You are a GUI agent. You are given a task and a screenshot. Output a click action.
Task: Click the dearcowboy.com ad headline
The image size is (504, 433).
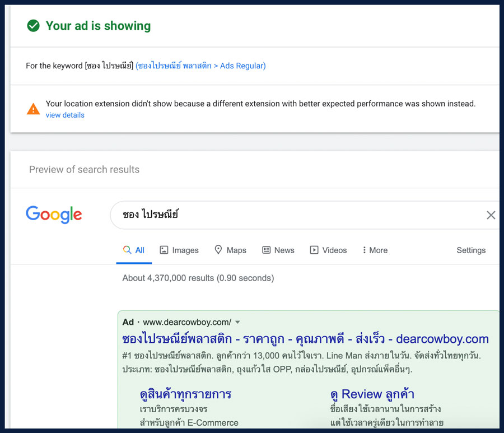[x=305, y=339]
